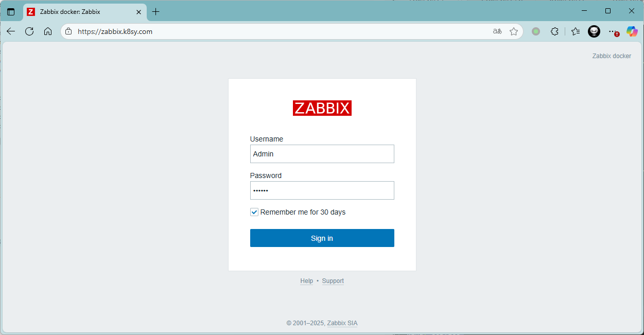Open the favorites list icon

pyautogui.click(x=576, y=31)
